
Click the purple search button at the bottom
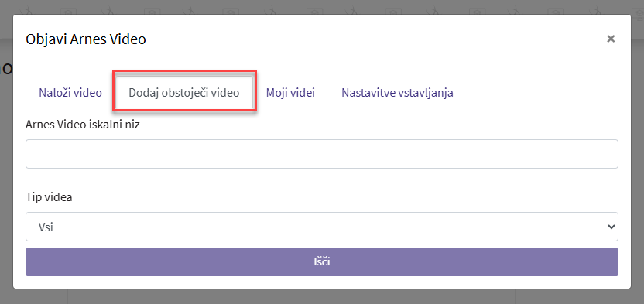(x=321, y=261)
